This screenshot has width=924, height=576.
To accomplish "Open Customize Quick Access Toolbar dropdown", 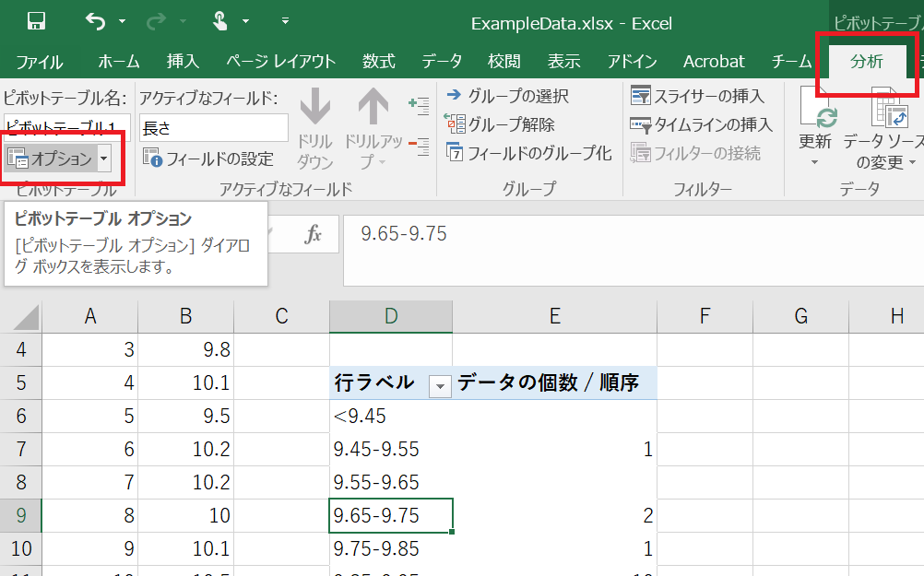I will pos(285,21).
